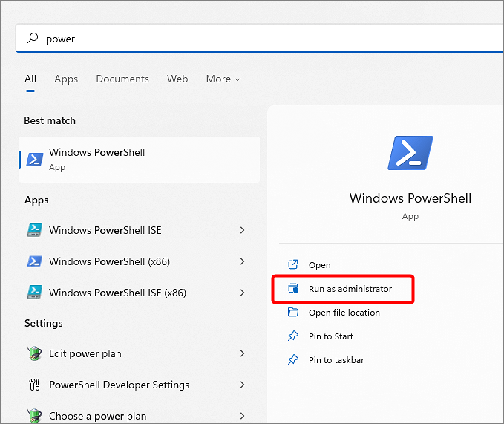504x424 pixels.
Task: Expand the Windows PowerShell ISE chevron
Action: (243, 230)
